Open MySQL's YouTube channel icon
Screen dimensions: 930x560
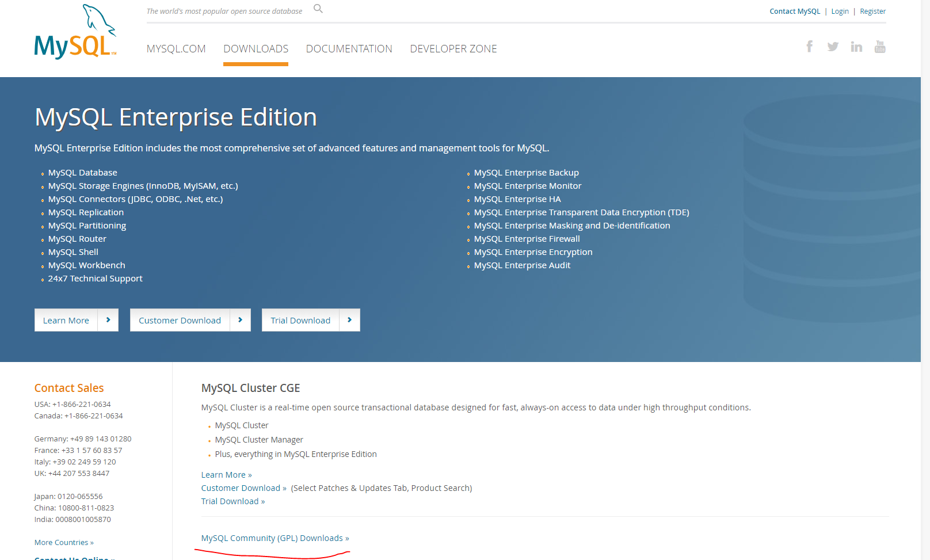coord(880,47)
